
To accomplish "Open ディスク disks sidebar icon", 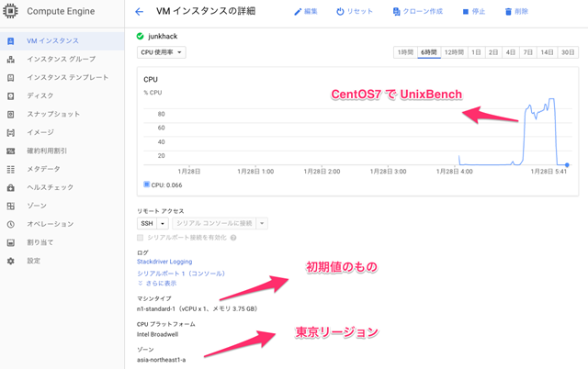I will point(10,95).
